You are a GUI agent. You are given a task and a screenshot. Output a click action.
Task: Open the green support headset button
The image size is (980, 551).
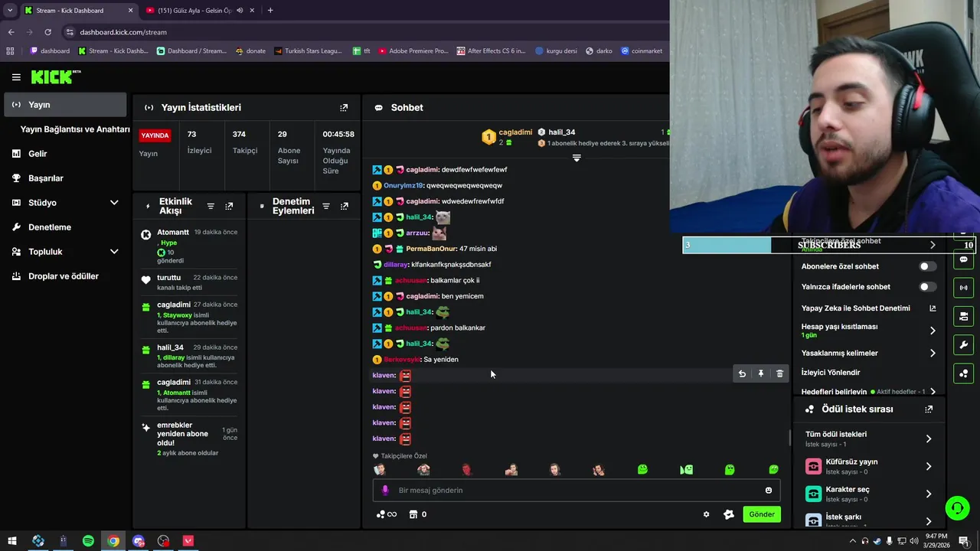pyautogui.click(x=956, y=507)
